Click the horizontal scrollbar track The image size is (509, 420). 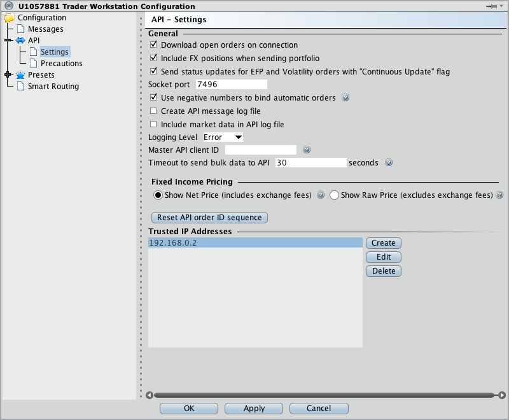[x=324, y=395]
